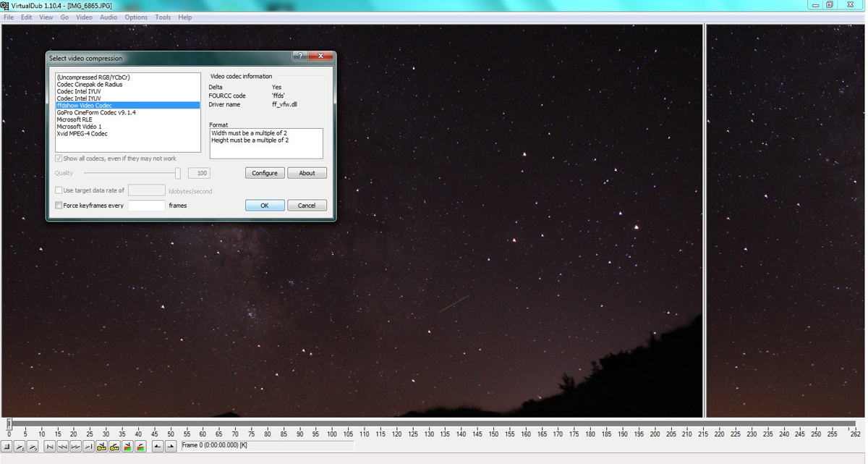Click the Height must be a multiple of 2 line
Image resolution: width=868 pixels, height=464 pixels.
pyautogui.click(x=250, y=140)
